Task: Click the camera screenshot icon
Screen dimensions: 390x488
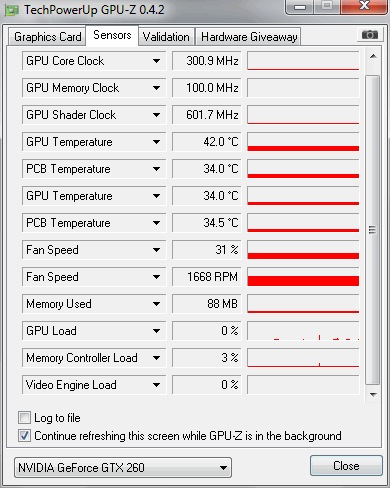Action: [x=369, y=34]
